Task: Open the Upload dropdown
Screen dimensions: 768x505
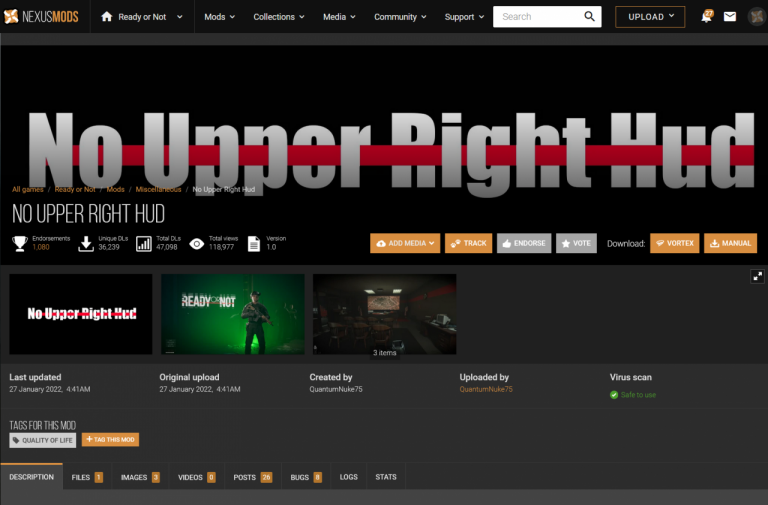Action: pos(650,17)
